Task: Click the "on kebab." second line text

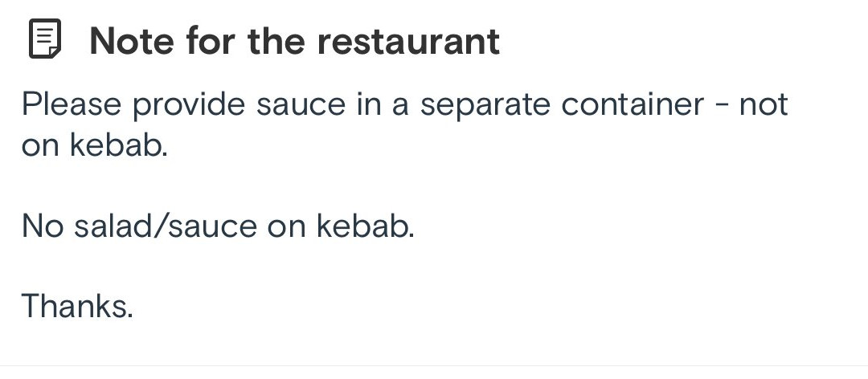Action: [94, 147]
